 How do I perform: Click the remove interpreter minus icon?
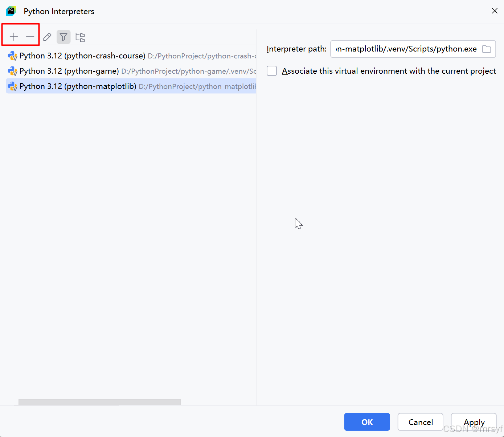[x=30, y=36]
